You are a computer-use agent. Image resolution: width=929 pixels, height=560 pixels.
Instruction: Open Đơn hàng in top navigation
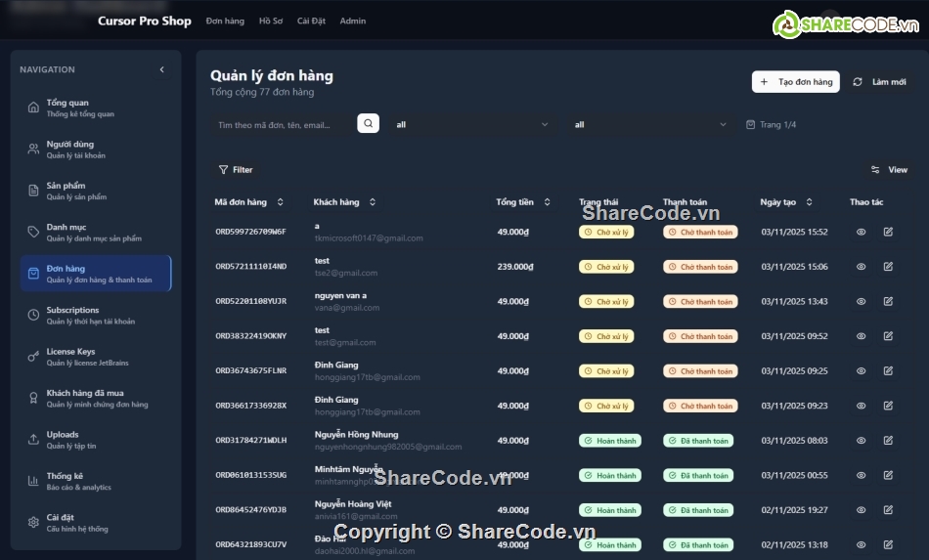click(225, 21)
